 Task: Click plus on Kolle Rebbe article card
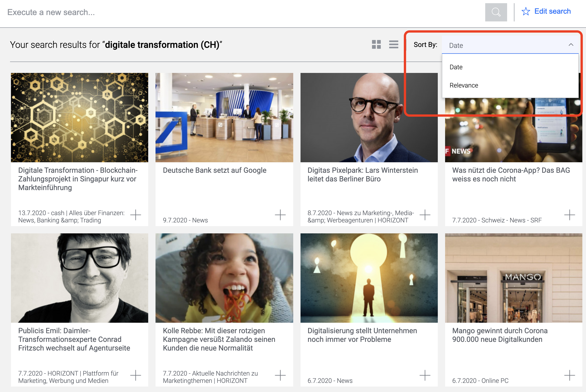point(280,375)
